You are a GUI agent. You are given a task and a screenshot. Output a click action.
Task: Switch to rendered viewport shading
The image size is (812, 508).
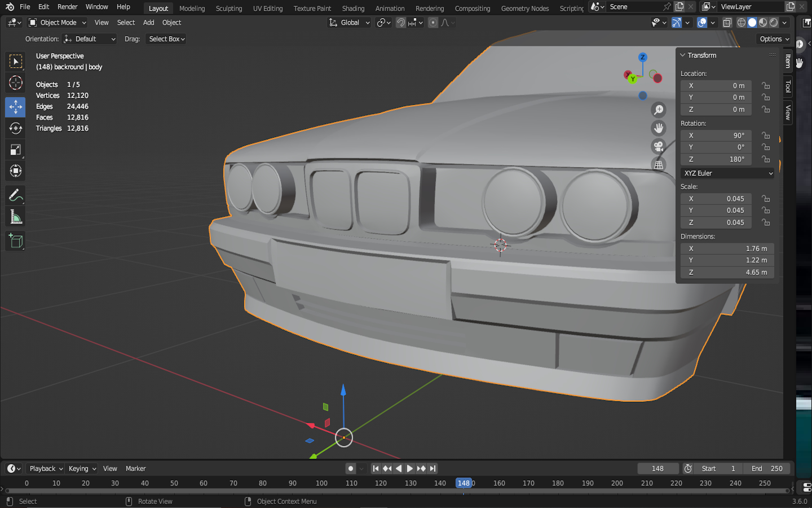[774, 23]
